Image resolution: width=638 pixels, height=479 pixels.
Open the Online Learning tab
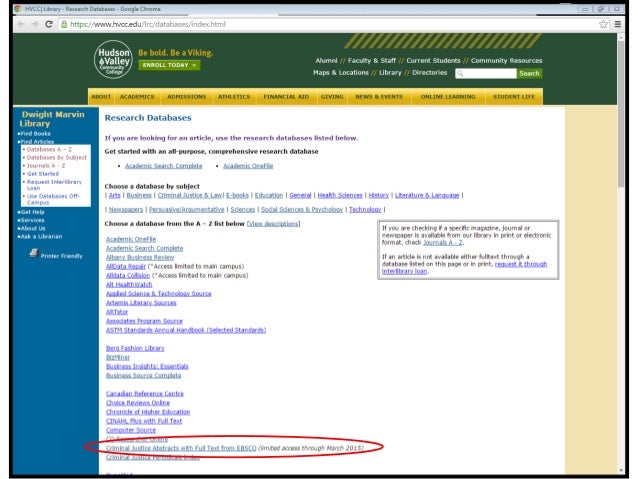[x=448, y=97]
